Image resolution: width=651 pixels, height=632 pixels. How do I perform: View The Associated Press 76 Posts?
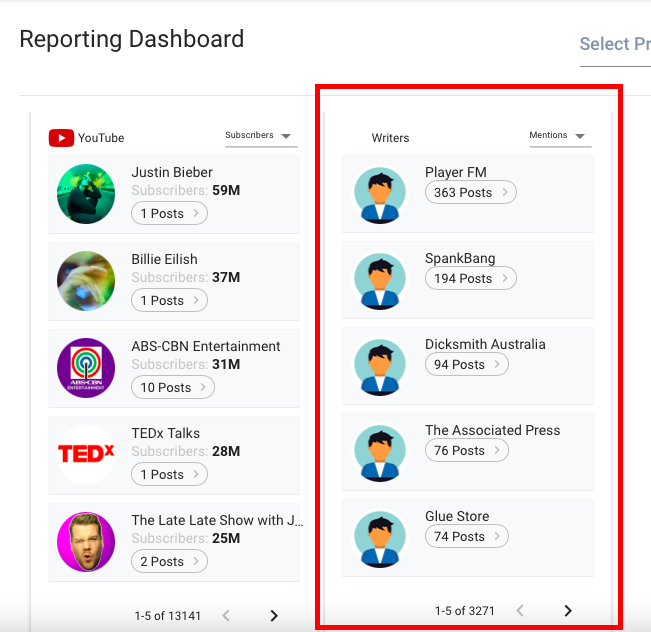(x=467, y=450)
